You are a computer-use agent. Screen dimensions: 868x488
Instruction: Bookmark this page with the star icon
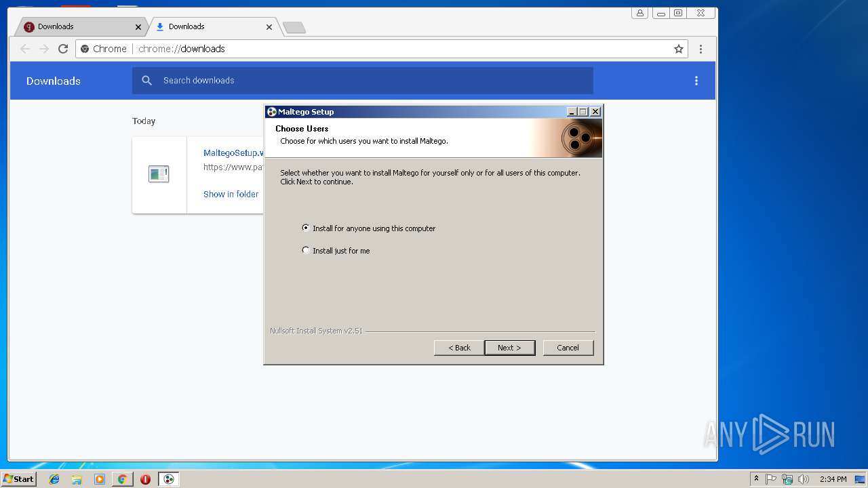click(678, 49)
